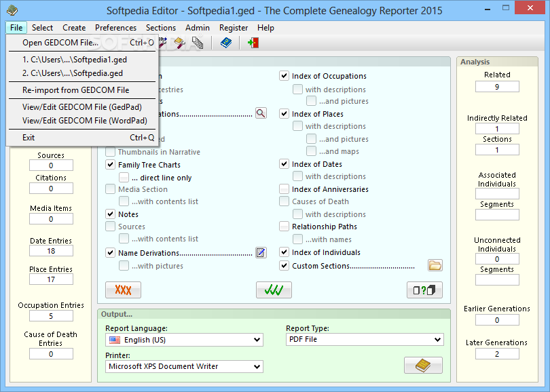This screenshot has height=392, width=550.
Task: Click the book with wrench icon
Action: pos(179,43)
